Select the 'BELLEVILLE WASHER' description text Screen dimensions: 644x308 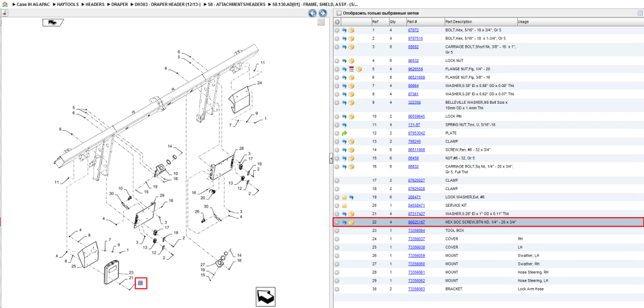click(462, 102)
